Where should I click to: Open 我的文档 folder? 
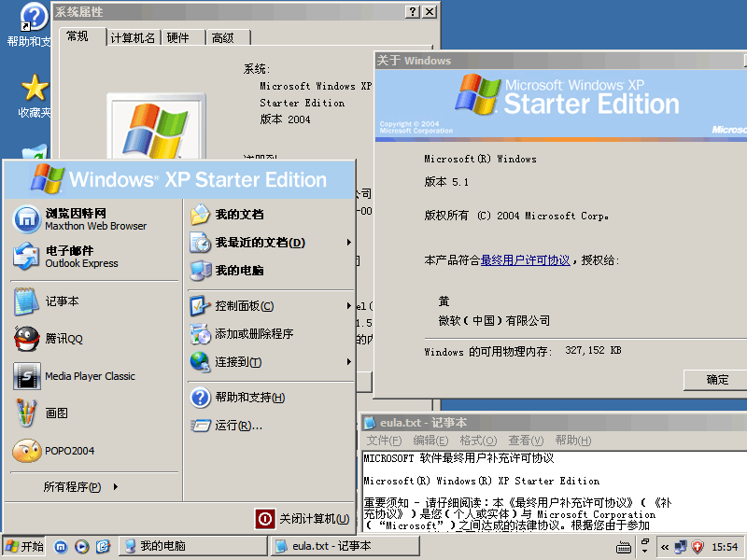(271, 215)
